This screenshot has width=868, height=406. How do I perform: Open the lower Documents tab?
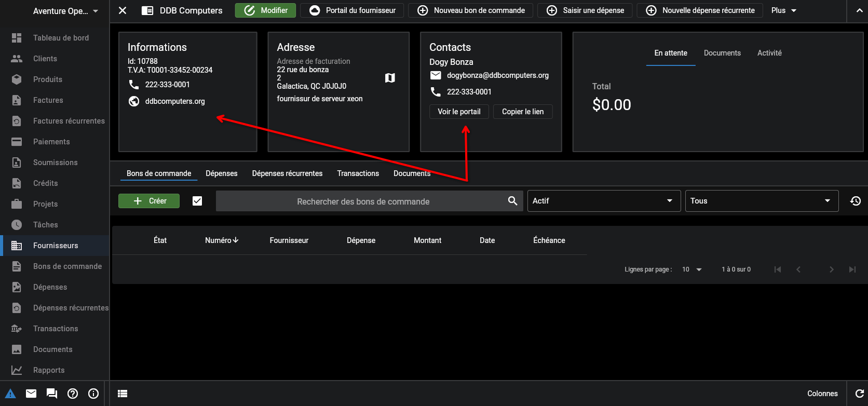pos(412,173)
